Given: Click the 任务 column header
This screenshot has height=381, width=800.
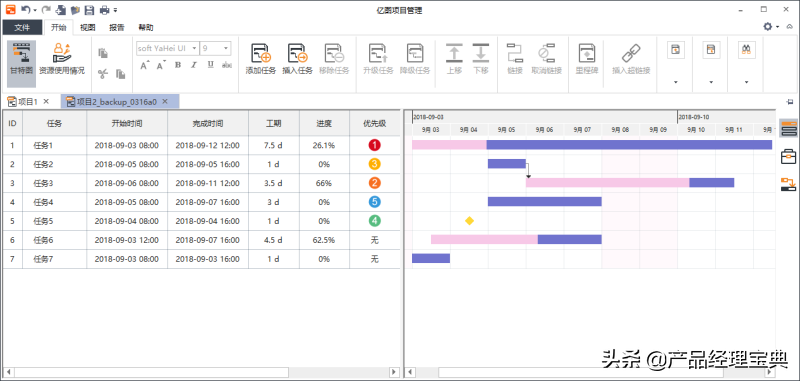Looking at the screenshot, I should point(55,123).
